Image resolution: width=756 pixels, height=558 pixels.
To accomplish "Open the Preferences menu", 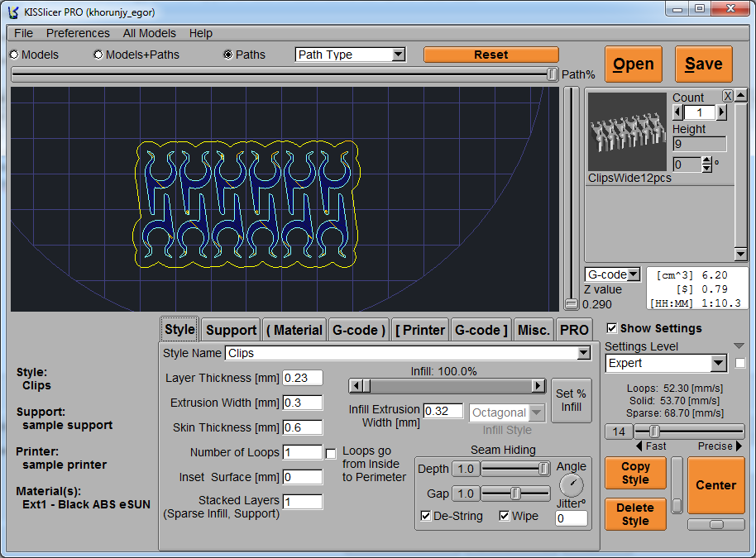I will [x=78, y=33].
